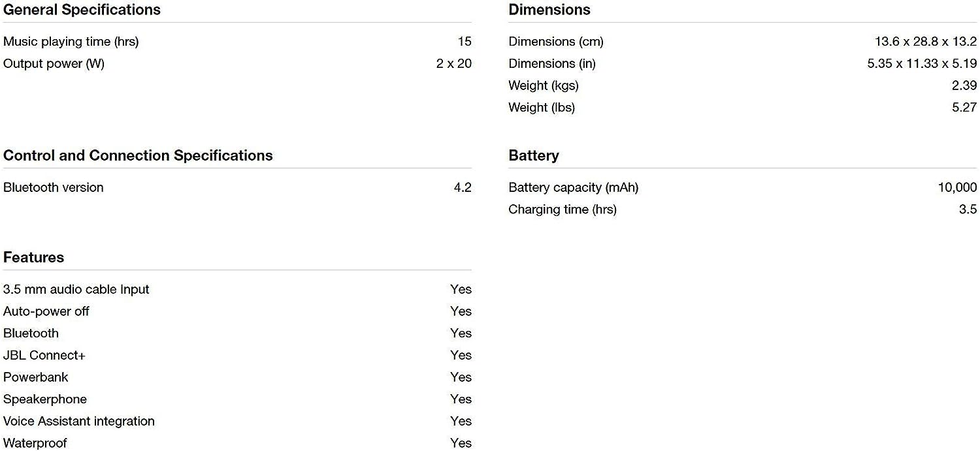Select the Dimensions (cm) value 13.6 x 28.8 x 13.2

click(925, 42)
